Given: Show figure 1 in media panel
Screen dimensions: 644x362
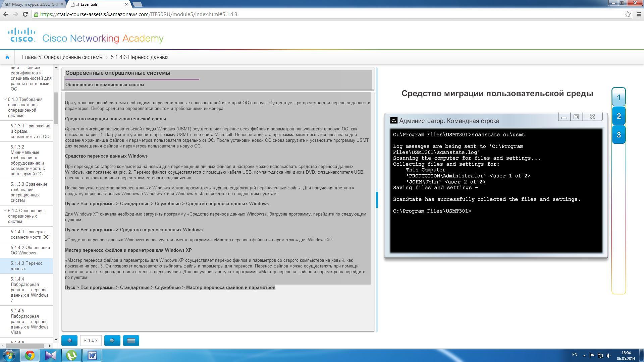Looking at the screenshot, I should coord(619,98).
